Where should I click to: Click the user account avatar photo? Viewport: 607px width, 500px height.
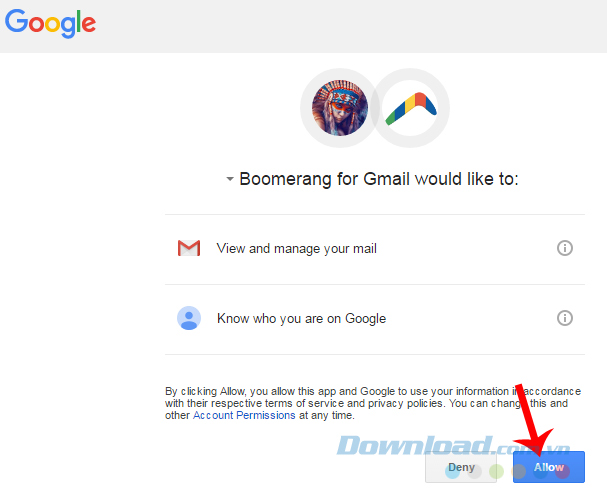tap(340, 108)
